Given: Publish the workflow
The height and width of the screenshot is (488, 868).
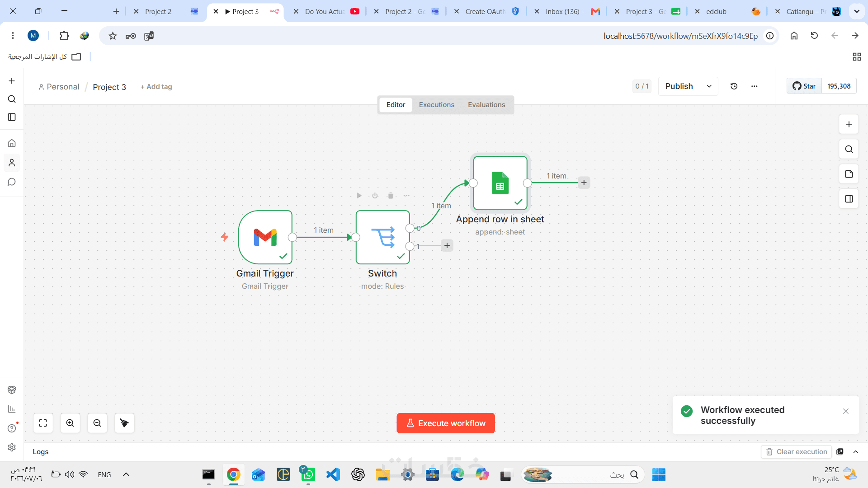Looking at the screenshot, I should (x=679, y=86).
